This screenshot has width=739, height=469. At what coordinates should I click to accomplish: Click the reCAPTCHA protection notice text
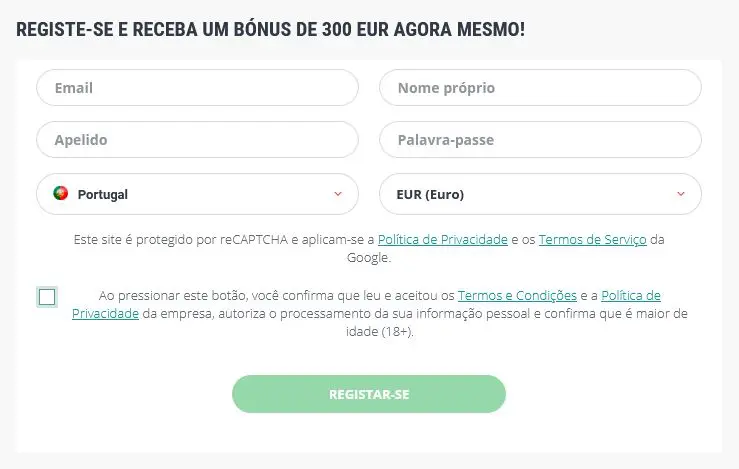tap(369, 248)
